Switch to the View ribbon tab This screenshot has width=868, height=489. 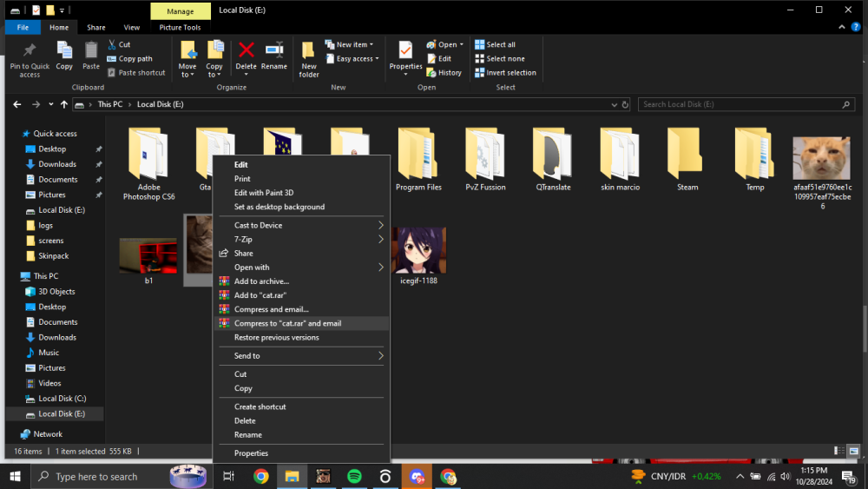click(x=132, y=27)
